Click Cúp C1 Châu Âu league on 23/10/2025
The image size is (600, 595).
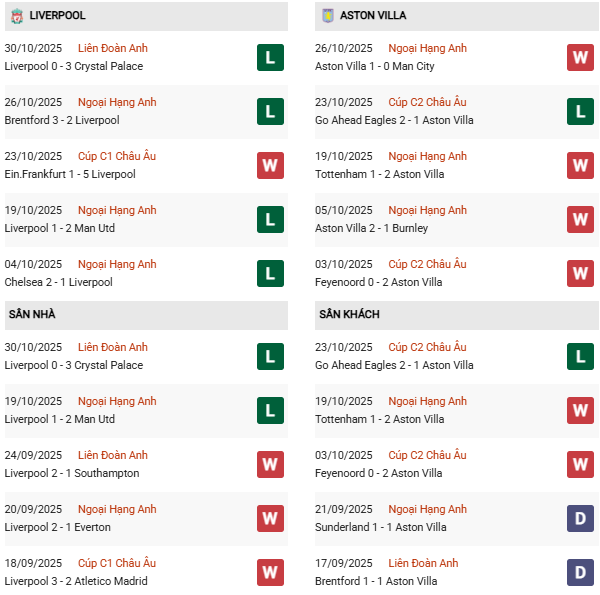click(x=117, y=156)
